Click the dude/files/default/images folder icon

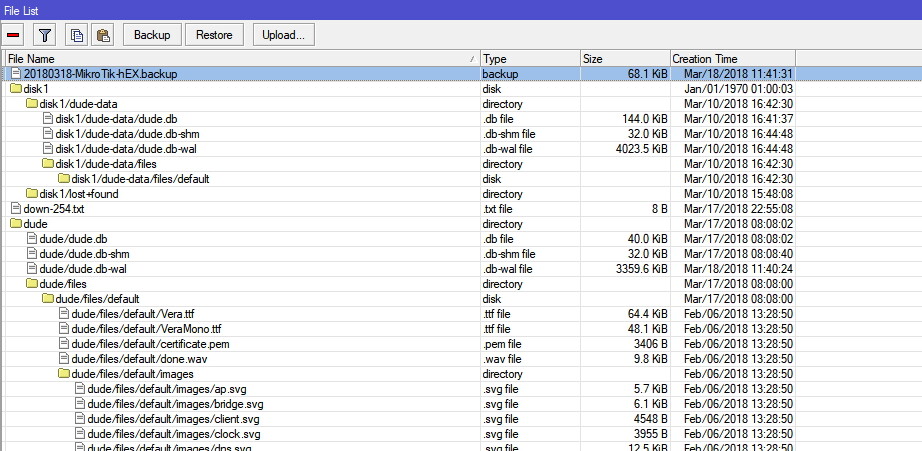click(64, 373)
